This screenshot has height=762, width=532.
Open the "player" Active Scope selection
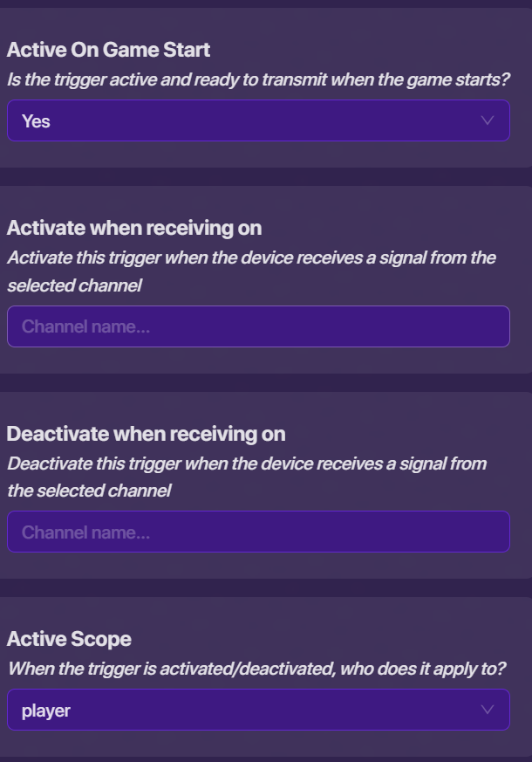click(x=46, y=711)
